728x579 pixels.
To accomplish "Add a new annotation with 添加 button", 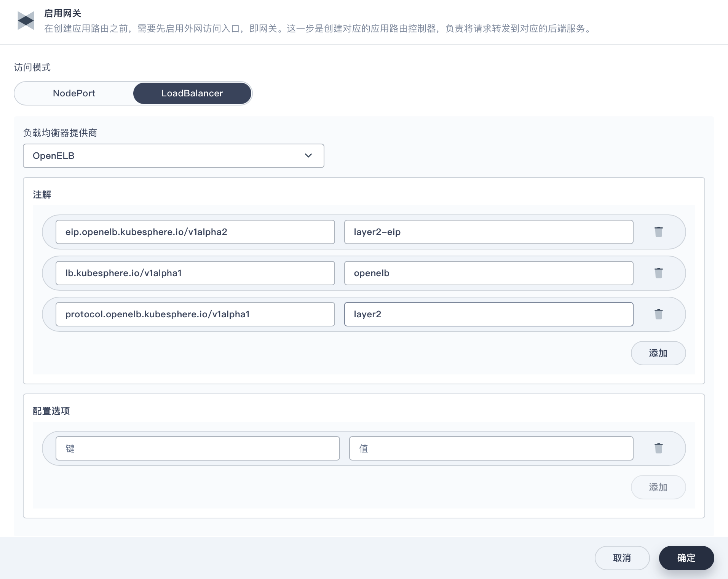I will tap(658, 353).
